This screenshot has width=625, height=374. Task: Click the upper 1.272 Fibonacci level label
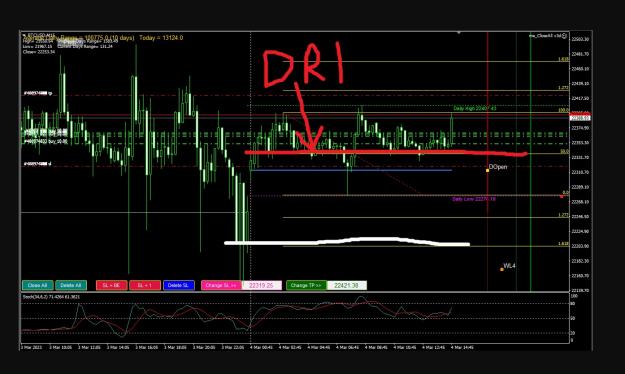pos(563,88)
